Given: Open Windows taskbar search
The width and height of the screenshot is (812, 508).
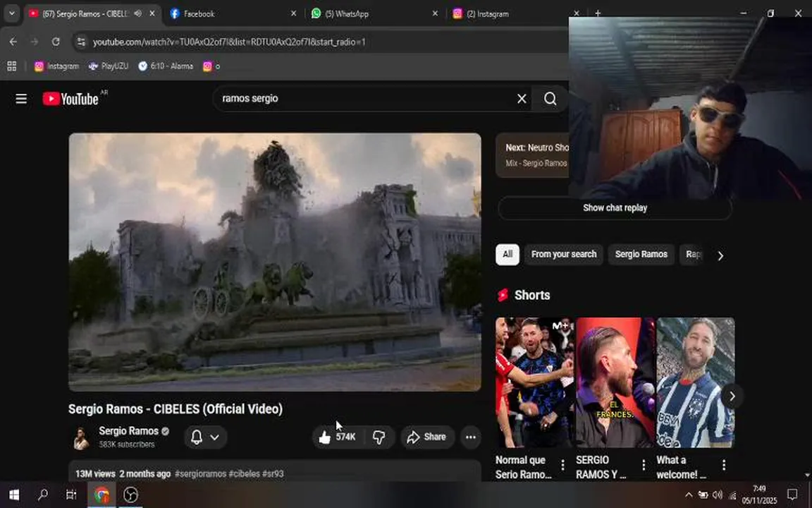Looking at the screenshot, I should (x=43, y=495).
